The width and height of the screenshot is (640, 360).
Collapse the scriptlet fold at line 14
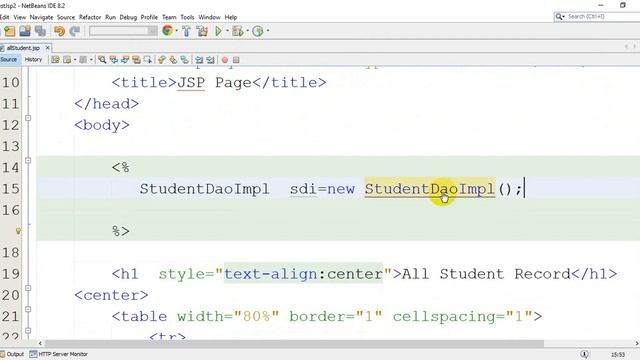point(28,160)
